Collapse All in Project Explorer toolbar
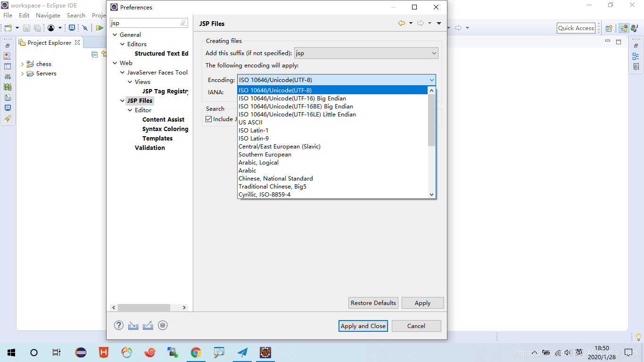The image size is (644, 362). (x=94, y=54)
